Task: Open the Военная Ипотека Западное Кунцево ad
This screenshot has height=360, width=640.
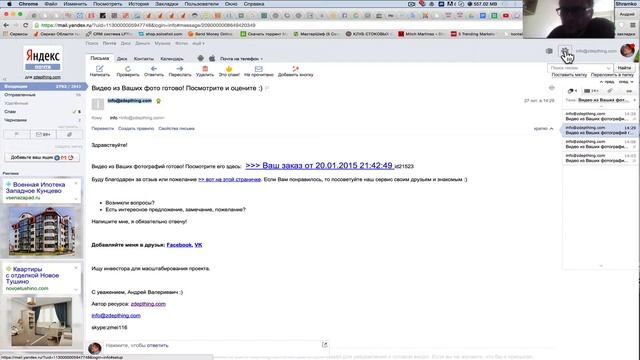Action: click(36, 188)
